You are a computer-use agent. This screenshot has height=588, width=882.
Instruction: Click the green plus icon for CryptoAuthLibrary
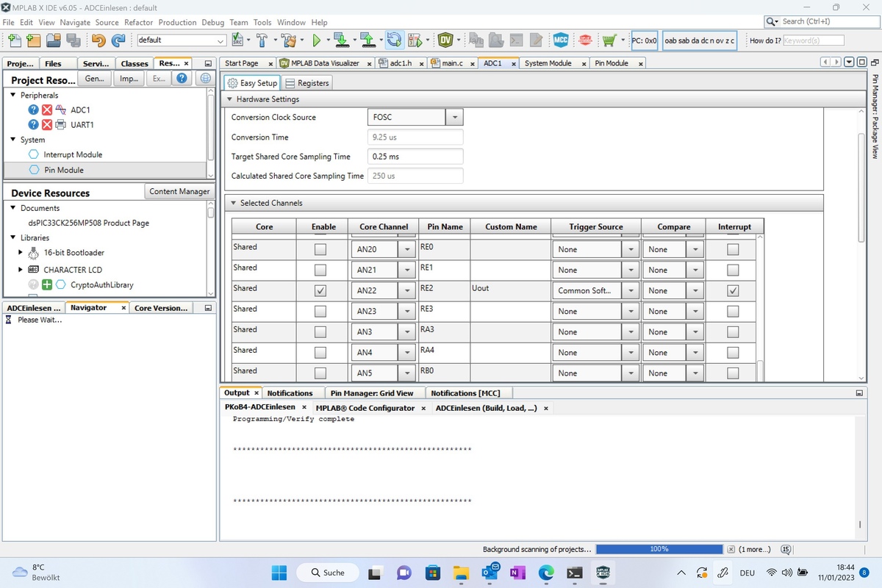click(47, 284)
